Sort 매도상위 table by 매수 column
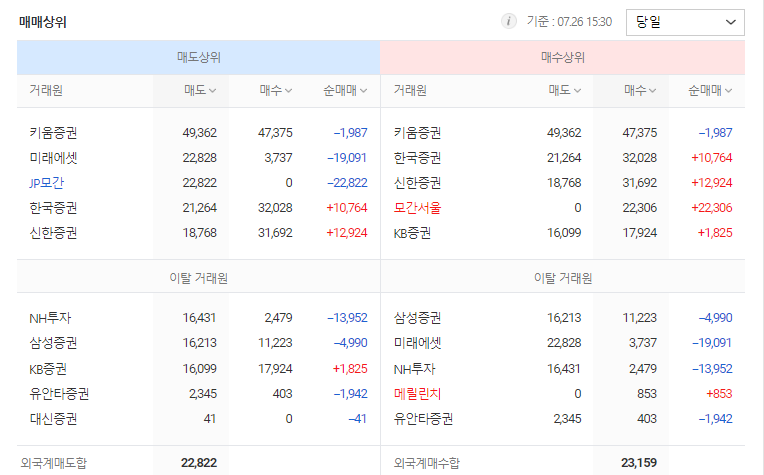 [275, 90]
